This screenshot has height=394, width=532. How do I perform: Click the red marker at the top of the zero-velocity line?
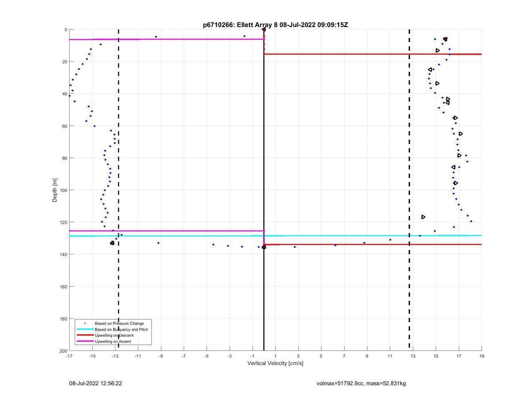(x=264, y=30)
